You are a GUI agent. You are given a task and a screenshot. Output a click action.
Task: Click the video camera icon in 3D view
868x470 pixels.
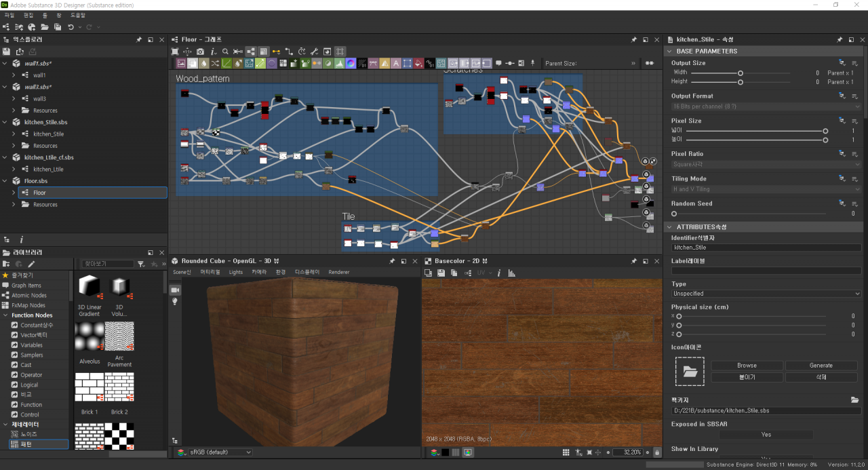click(175, 290)
